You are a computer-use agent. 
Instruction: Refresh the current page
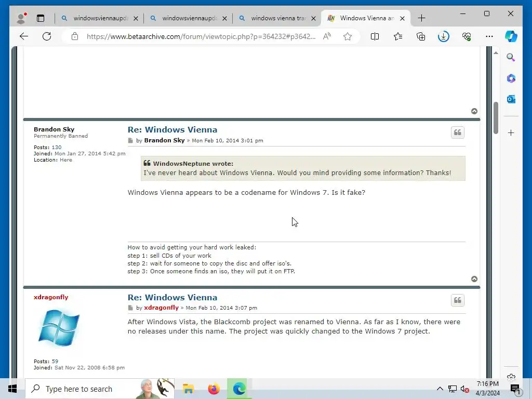click(x=47, y=36)
